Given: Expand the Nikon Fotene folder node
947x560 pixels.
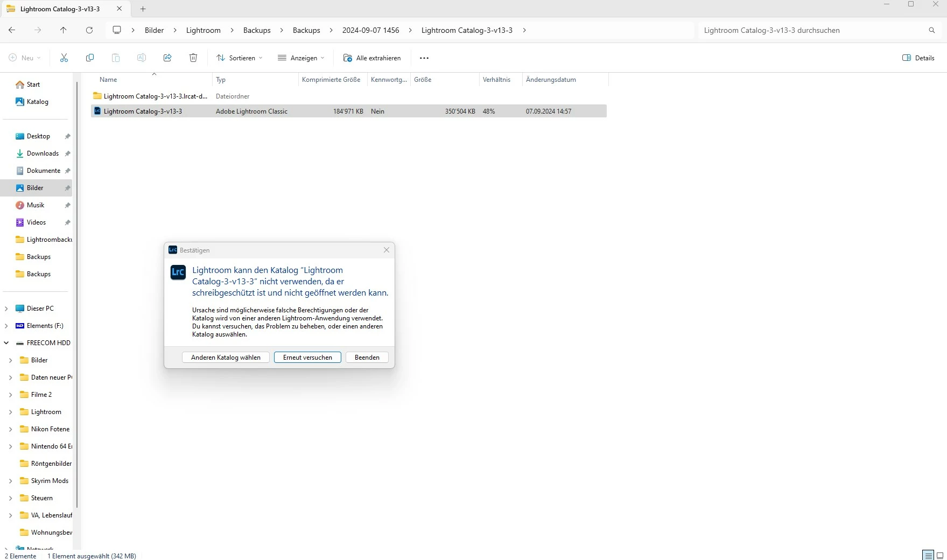Looking at the screenshot, I should (10, 429).
